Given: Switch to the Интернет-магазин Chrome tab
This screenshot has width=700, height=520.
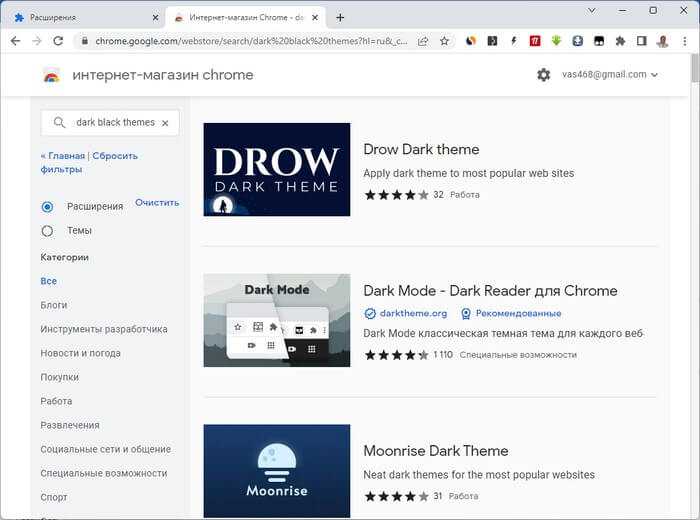Looking at the screenshot, I should tap(246, 17).
